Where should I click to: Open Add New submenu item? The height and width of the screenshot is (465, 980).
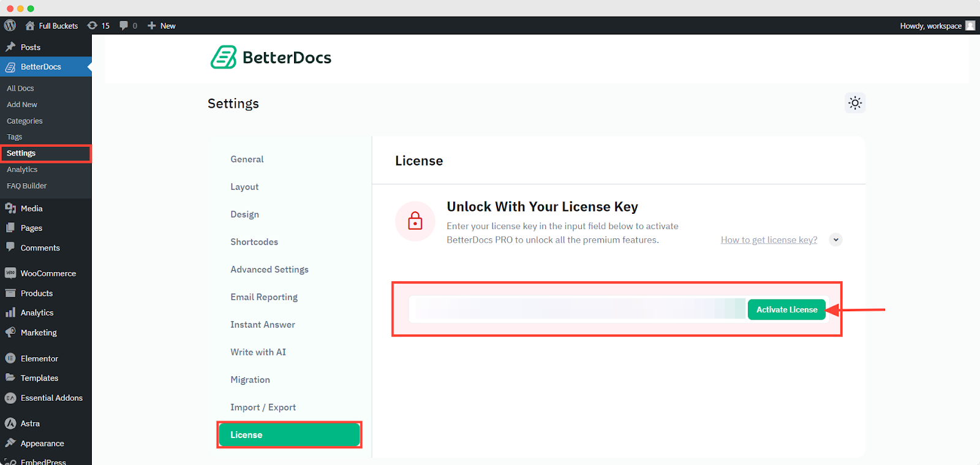(22, 105)
